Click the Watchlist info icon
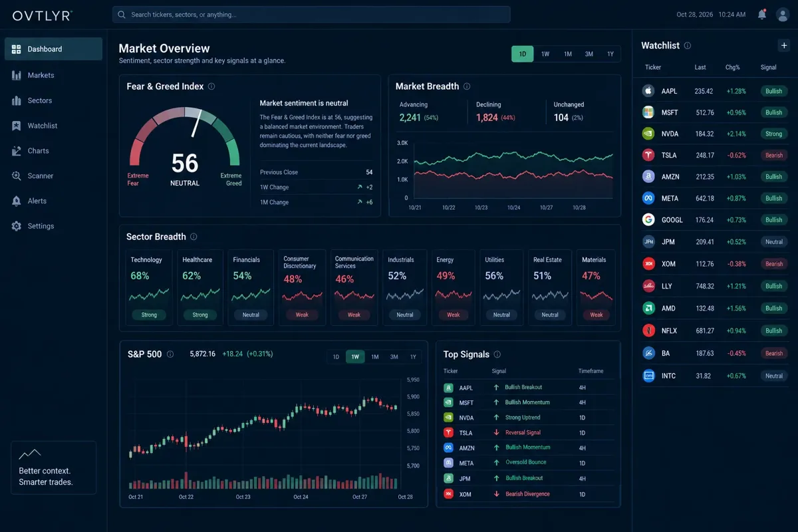Screen dimensions: 798x532 tap(688, 46)
